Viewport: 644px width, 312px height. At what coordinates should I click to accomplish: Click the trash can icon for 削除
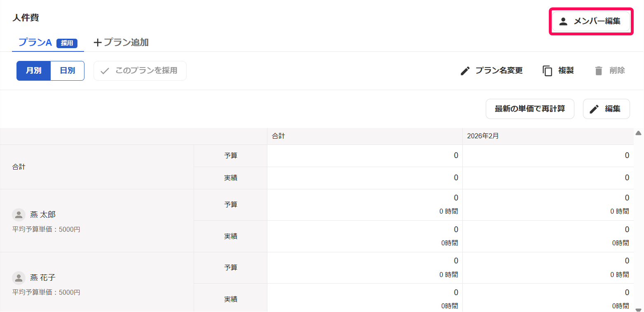[599, 71]
